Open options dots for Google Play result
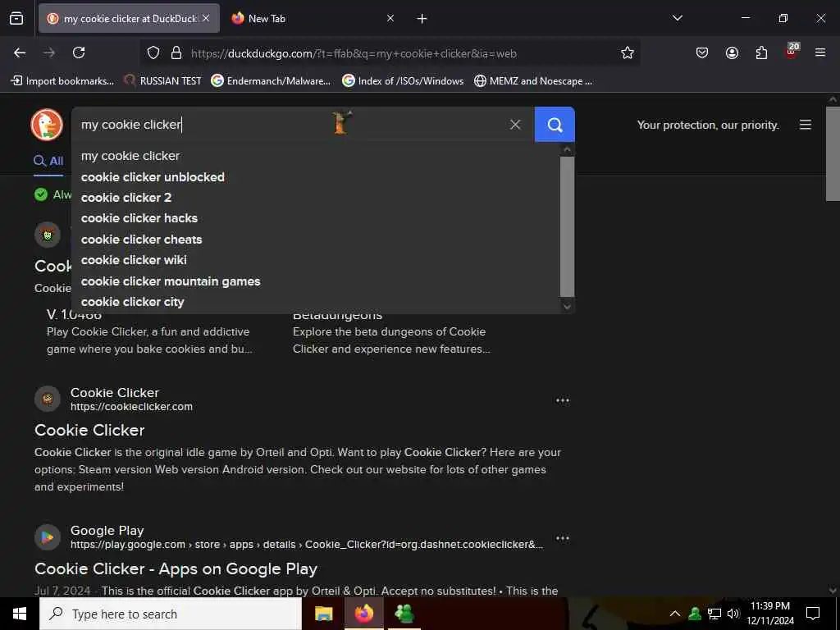This screenshot has height=630, width=840. click(x=563, y=538)
